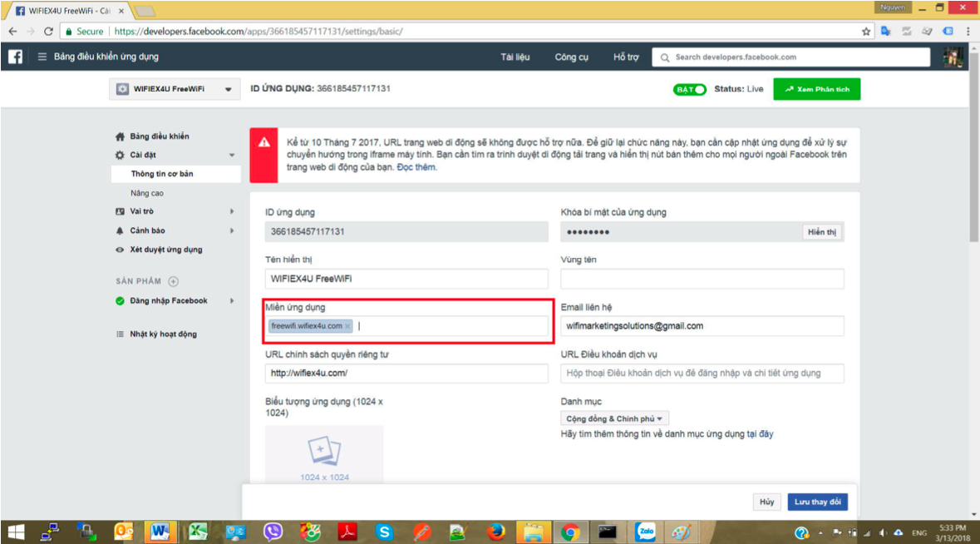Open Skype from the taskbar
Screen dimensions: 980x544
384,532
